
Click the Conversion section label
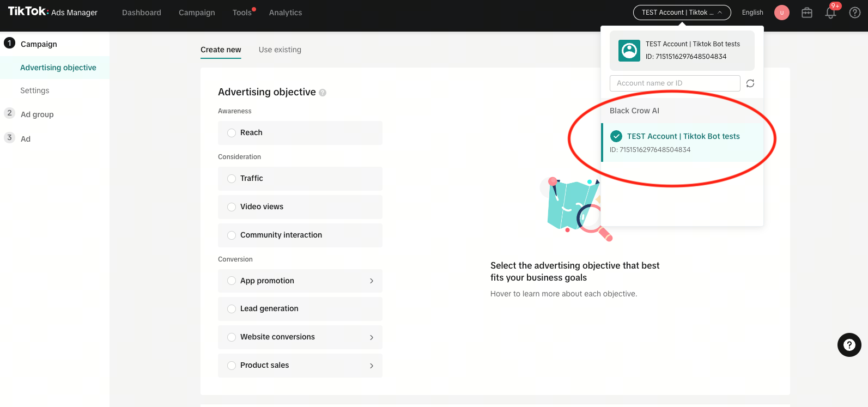235,259
